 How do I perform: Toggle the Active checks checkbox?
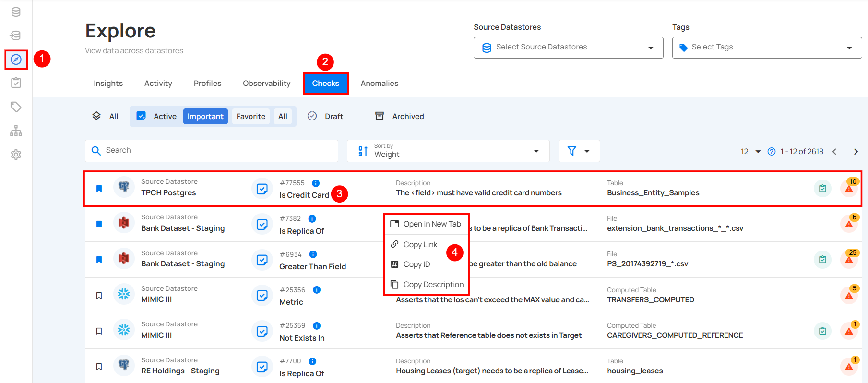pos(141,116)
